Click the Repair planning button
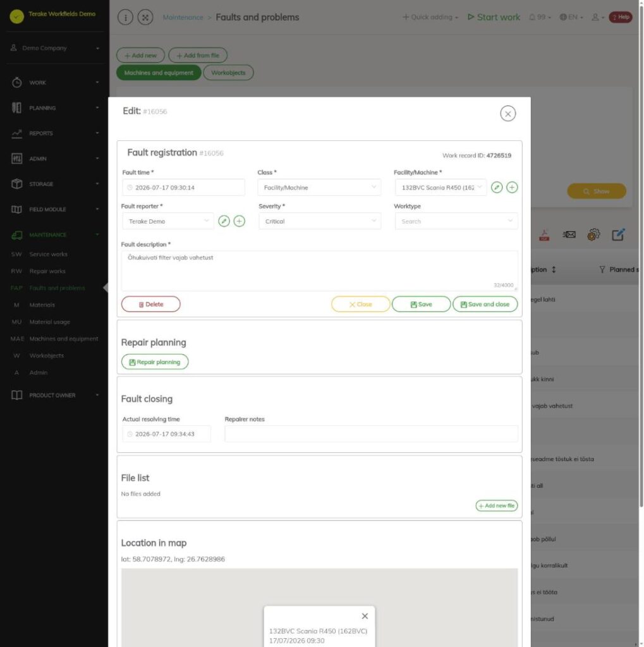Screen dimensions: 644x647 (155, 362)
